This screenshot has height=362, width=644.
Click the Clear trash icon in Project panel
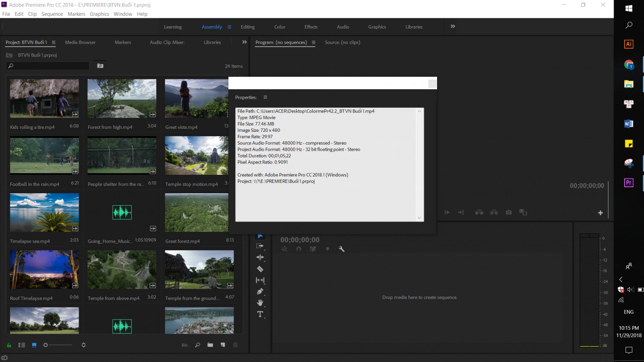(235, 345)
